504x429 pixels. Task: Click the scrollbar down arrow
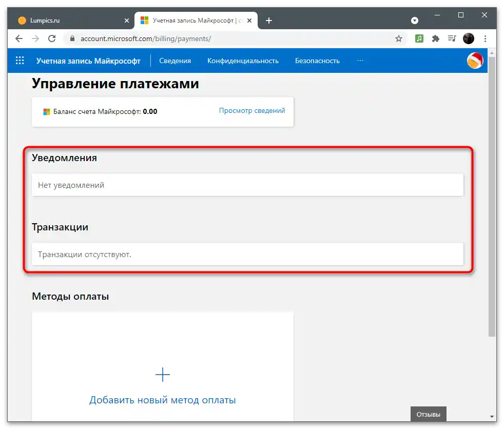[492, 417]
